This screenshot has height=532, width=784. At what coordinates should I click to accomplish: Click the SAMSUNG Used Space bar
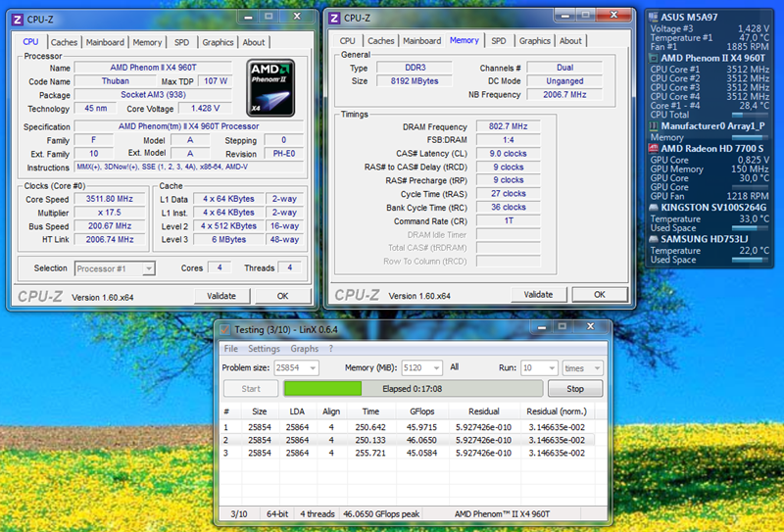pos(748,260)
